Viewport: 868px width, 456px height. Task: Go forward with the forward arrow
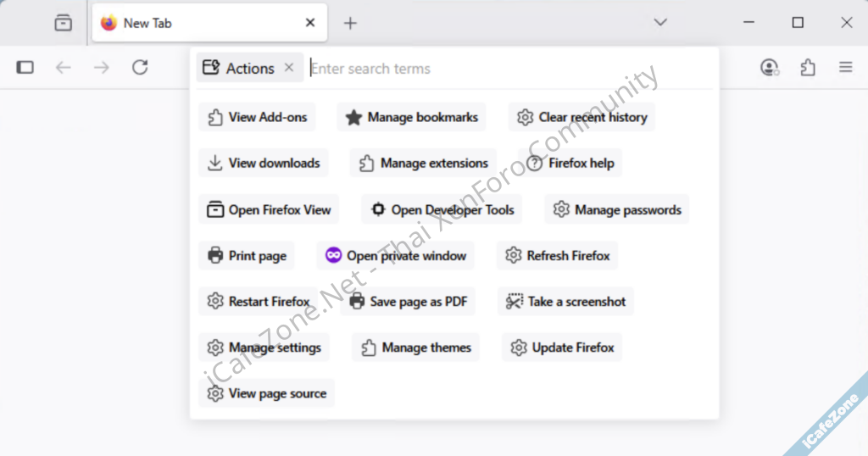pos(102,68)
